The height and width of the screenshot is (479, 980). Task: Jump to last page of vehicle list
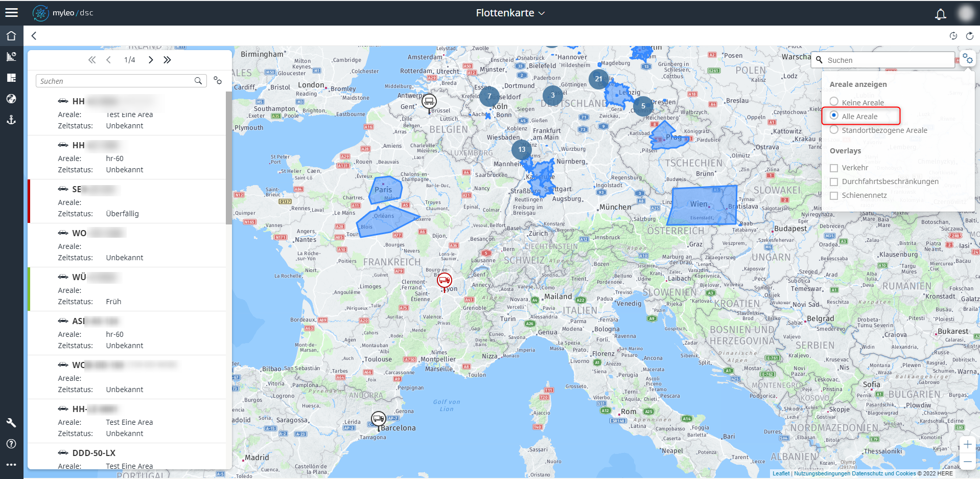[167, 60]
